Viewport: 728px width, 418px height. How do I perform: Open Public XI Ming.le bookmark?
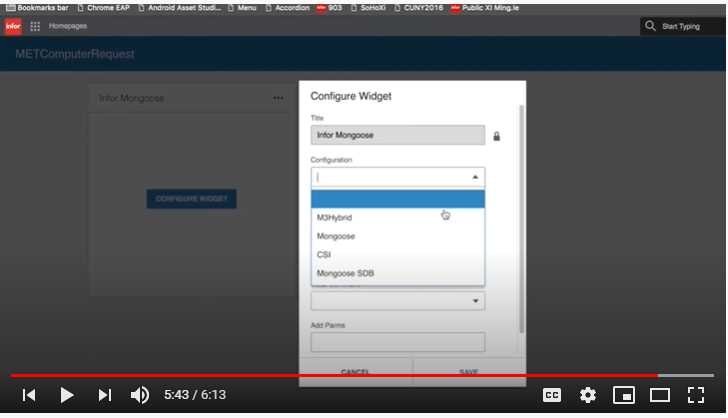click(x=485, y=8)
